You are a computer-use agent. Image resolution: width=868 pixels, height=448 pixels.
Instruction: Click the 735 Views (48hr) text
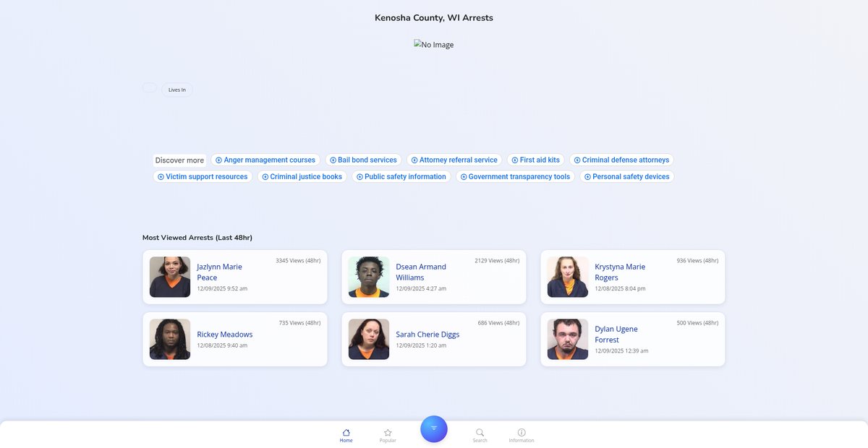point(300,322)
